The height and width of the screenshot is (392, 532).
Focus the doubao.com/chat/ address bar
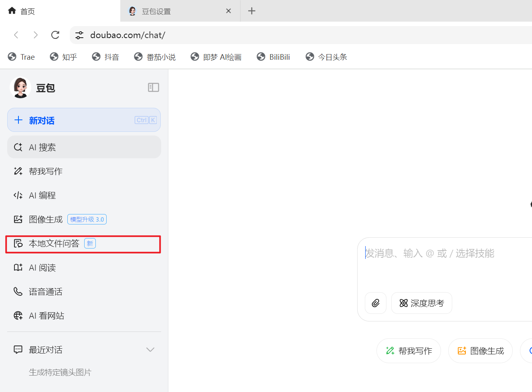click(301, 35)
